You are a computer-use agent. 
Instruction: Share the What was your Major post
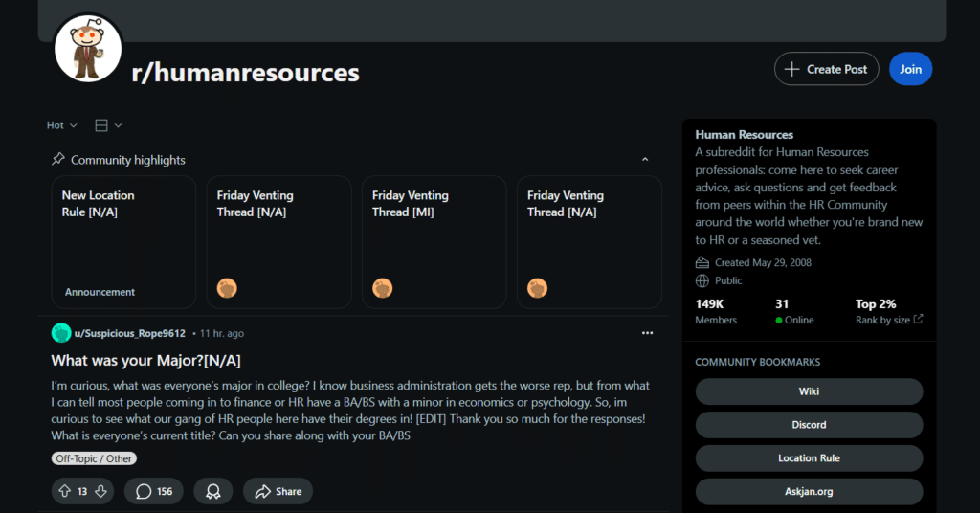click(278, 491)
